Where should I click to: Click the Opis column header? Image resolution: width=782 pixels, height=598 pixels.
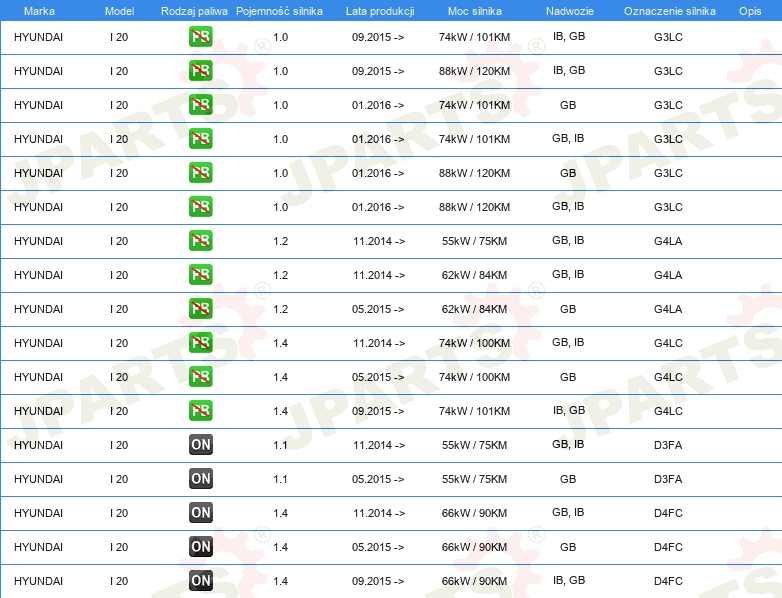pos(750,11)
